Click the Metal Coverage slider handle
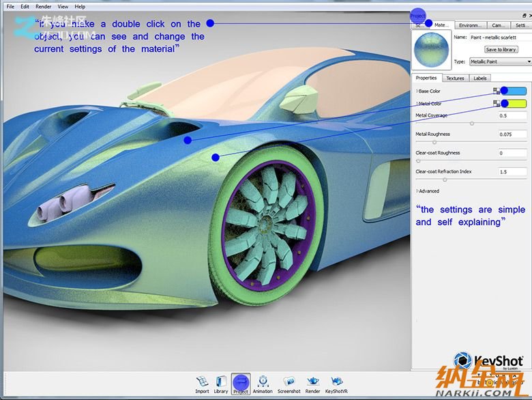532x400 pixels. coord(472,123)
